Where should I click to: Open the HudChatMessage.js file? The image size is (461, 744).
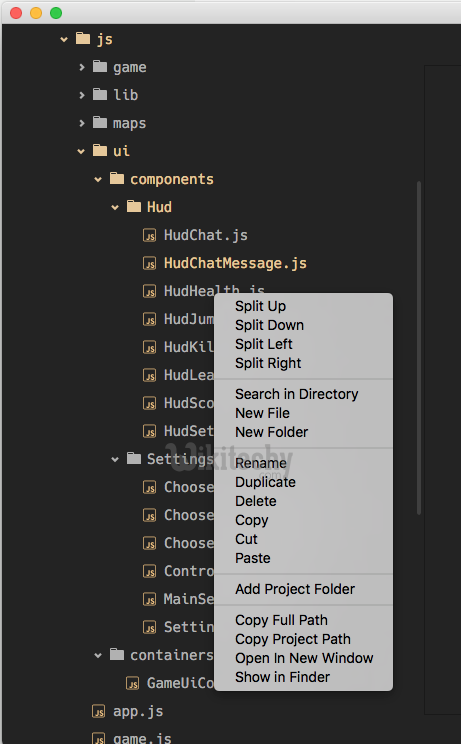[x=235, y=263]
